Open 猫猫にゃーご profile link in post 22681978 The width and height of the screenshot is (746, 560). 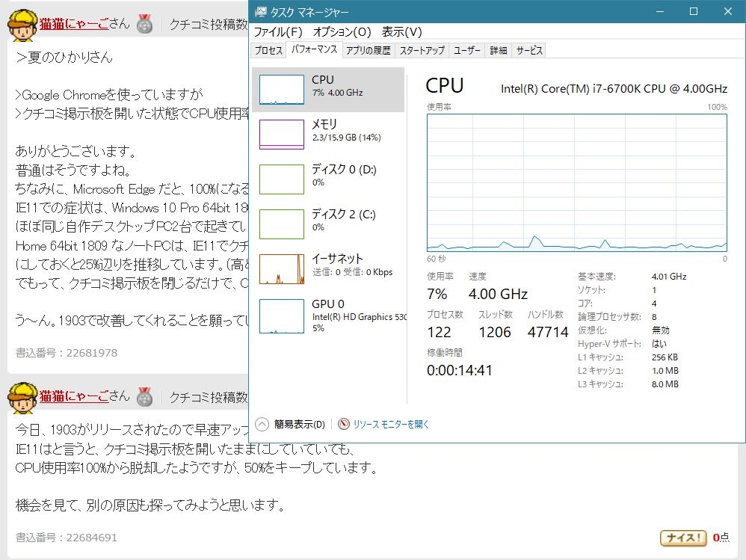(x=74, y=24)
